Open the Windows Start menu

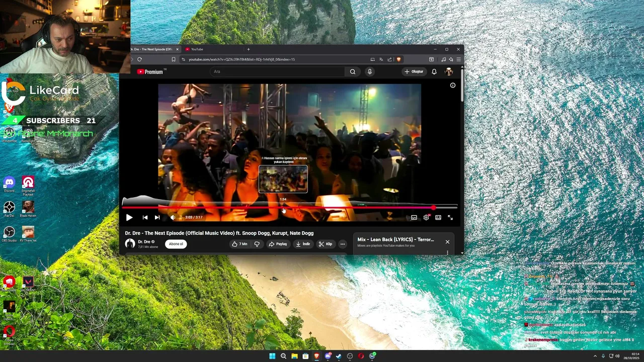pyautogui.click(x=272, y=356)
